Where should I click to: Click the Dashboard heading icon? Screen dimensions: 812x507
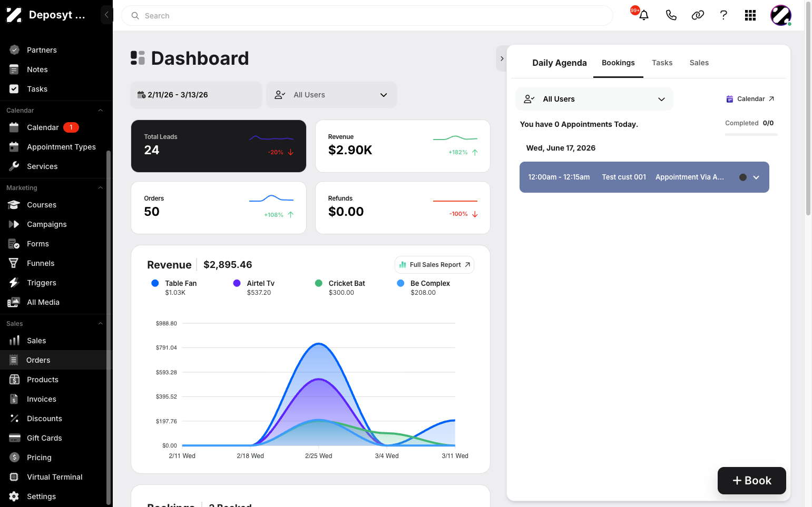click(138, 58)
